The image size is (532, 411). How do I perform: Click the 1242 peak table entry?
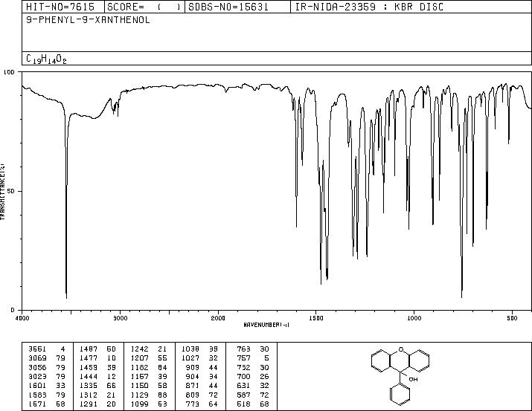(x=149, y=349)
